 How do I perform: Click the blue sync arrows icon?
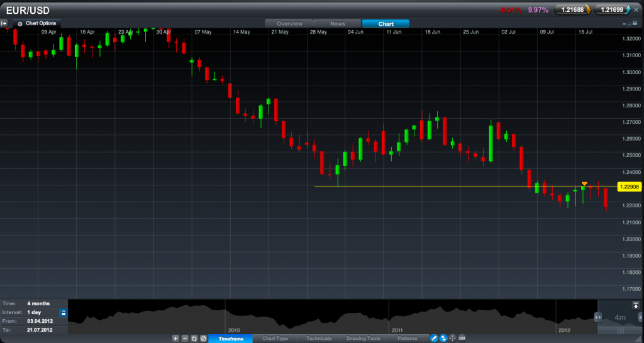pos(443,339)
